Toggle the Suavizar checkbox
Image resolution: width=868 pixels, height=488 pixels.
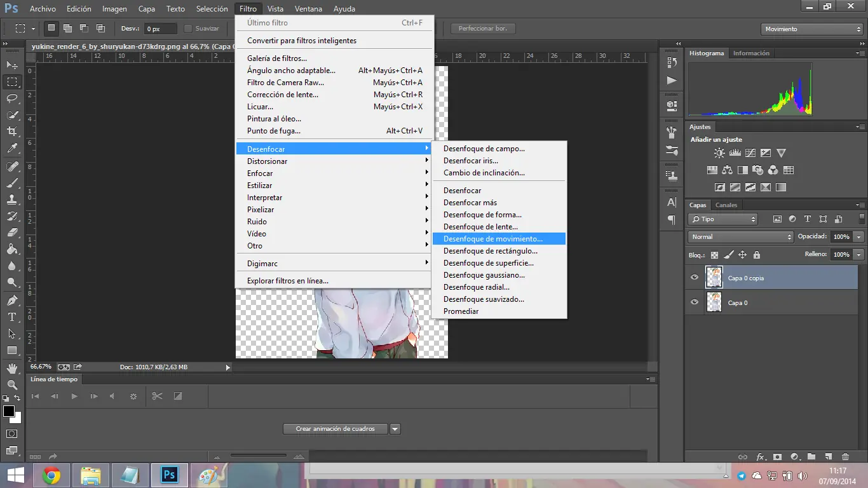pos(188,29)
